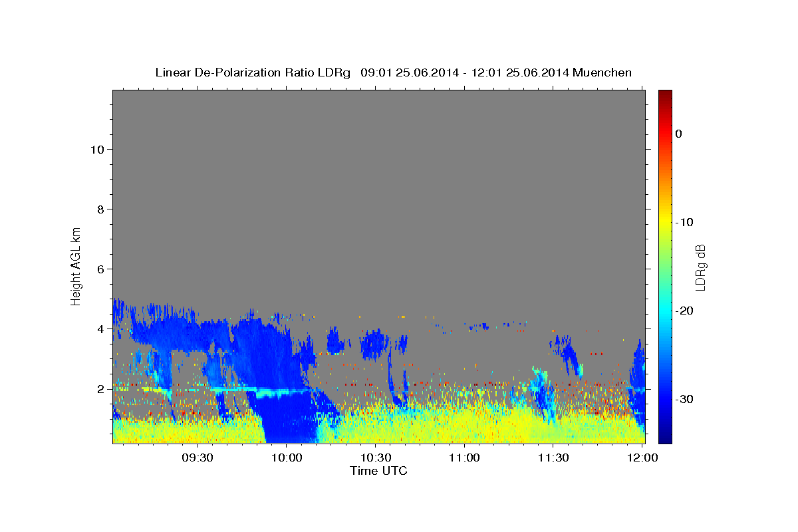This screenshot has height=532, width=798.
Task: Click the 10:30 time tick label
Action: point(375,458)
